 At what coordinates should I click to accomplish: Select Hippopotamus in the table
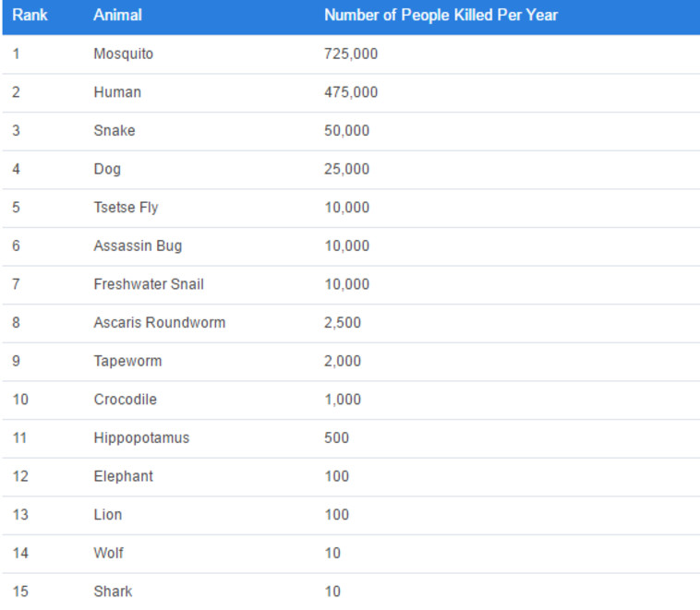[141, 438]
